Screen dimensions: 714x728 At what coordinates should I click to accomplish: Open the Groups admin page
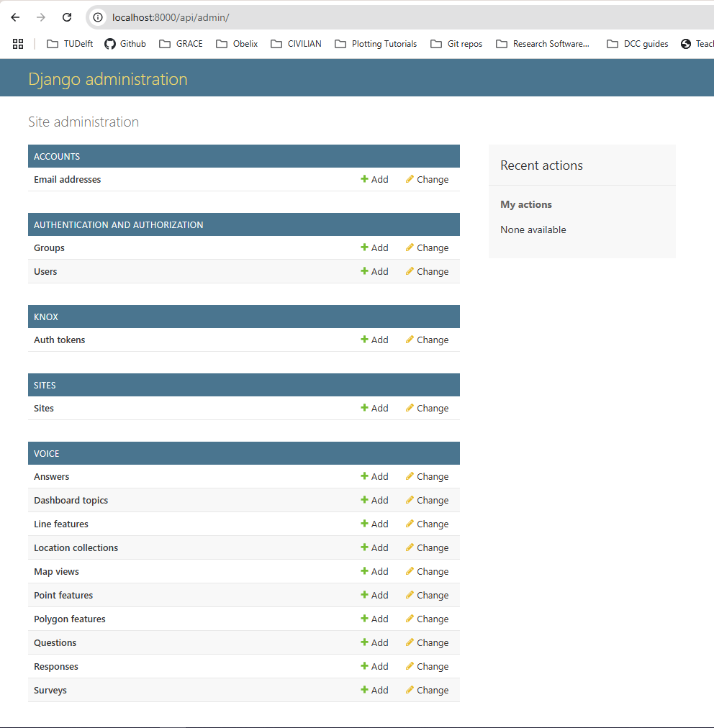pyautogui.click(x=49, y=247)
